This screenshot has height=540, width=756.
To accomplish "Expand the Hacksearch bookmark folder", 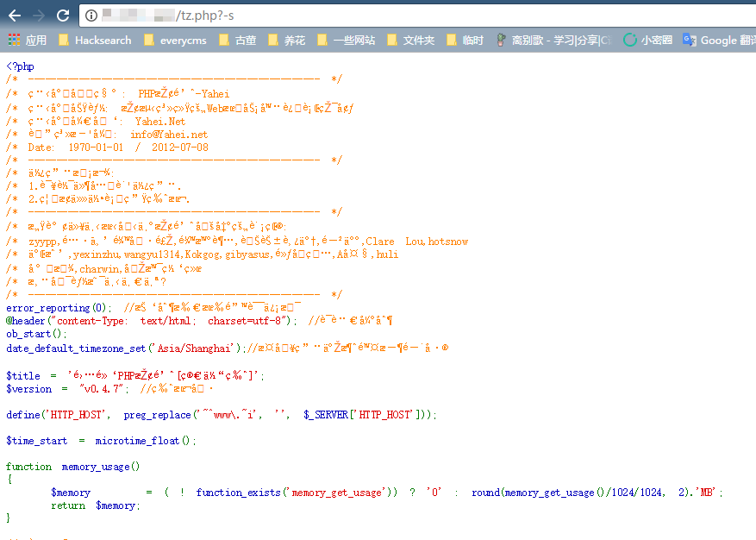I will tap(95, 40).
